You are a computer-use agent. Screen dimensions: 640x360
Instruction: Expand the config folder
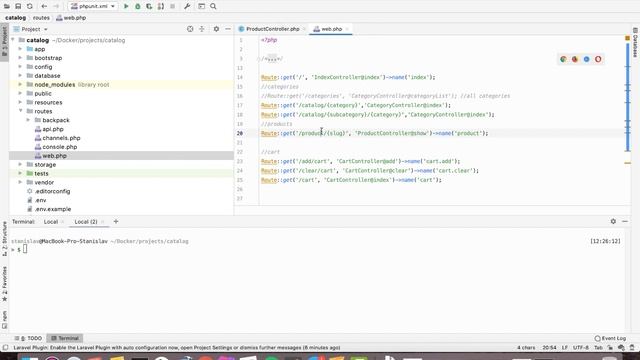[20, 67]
